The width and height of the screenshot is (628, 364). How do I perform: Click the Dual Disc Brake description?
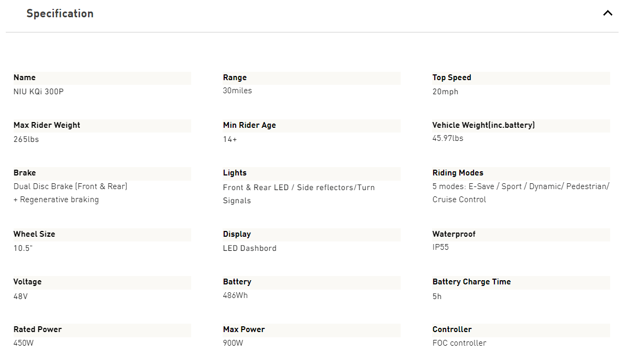71,193
